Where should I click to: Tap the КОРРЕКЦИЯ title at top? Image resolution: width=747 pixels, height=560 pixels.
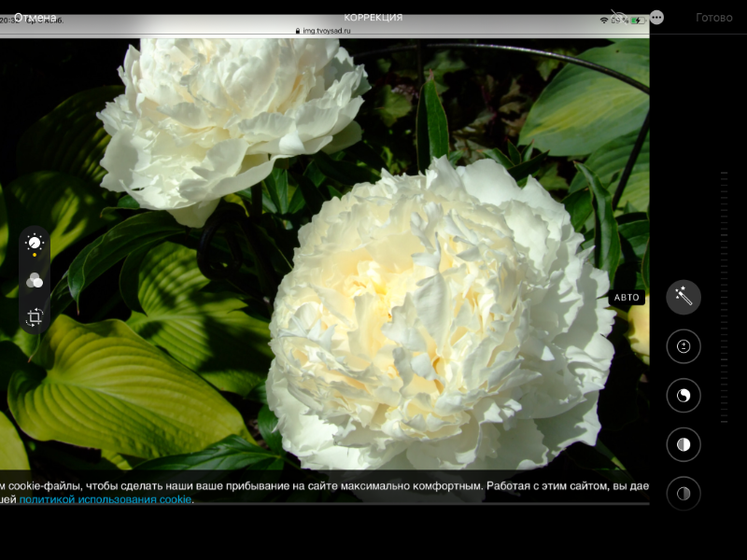pyautogui.click(x=373, y=18)
